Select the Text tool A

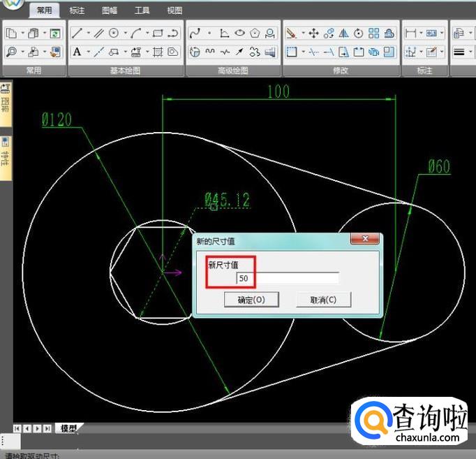(x=77, y=52)
